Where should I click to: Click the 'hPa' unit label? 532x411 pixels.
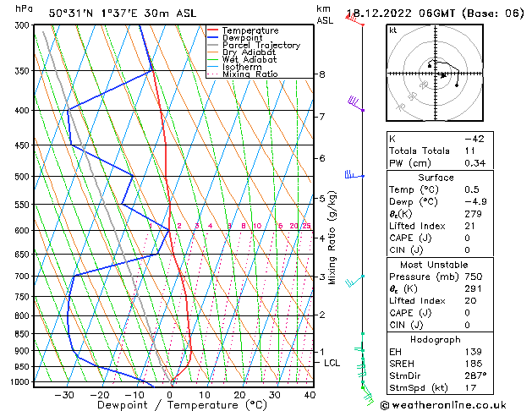(x=24, y=8)
